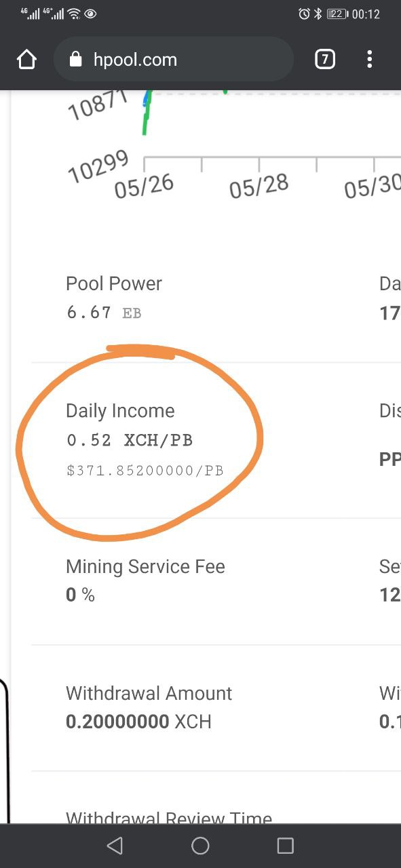401x868 pixels.
Task: Tap the browser home icon
Action: (26, 60)
